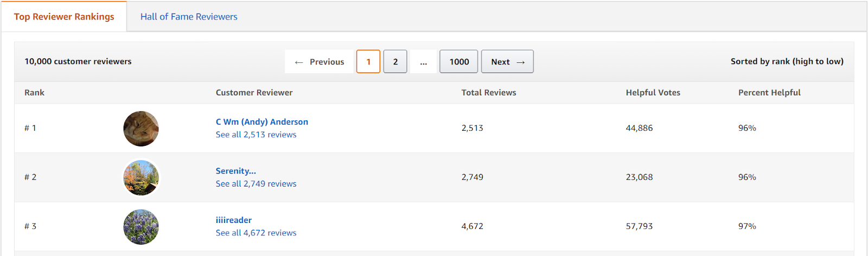Open iiiireader reviewer profile
This screenshot has width=868, height=256.
tap(234, 220)
